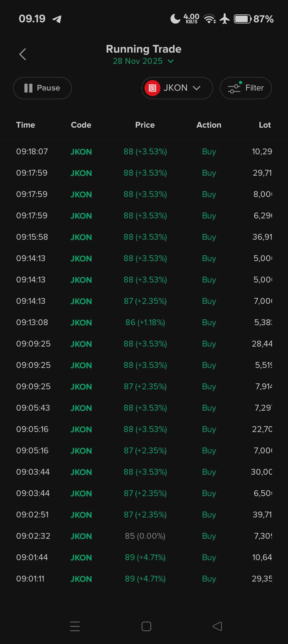The width and height of the screenshot is (288, 644).
Task: Tap the Price column header
Action: coord(145,125)
